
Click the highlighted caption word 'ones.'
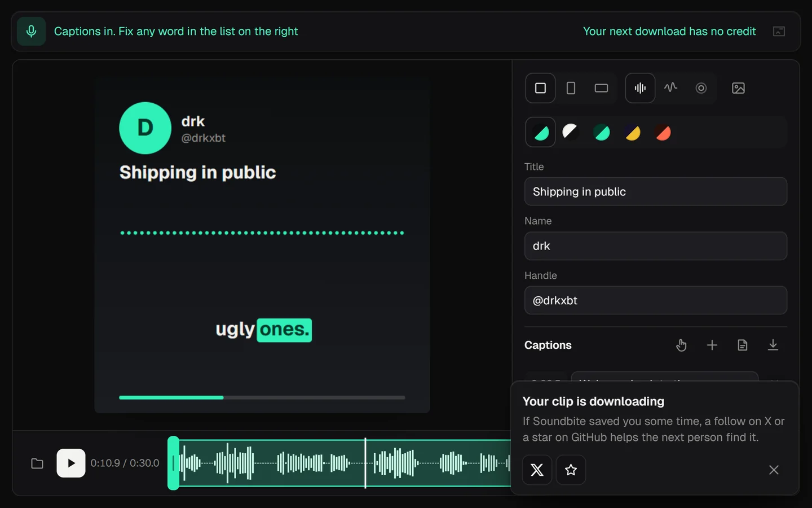285,330
